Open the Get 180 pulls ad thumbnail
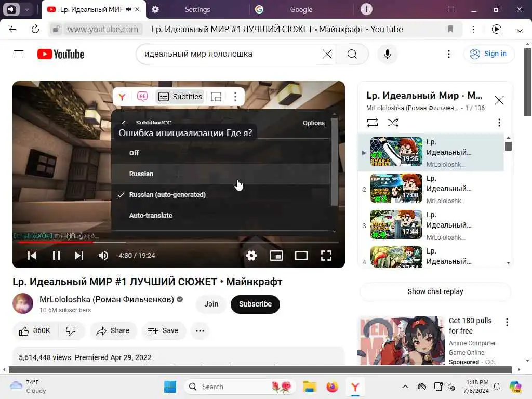The width and height of the screenshot is (532, 399). 402,341
